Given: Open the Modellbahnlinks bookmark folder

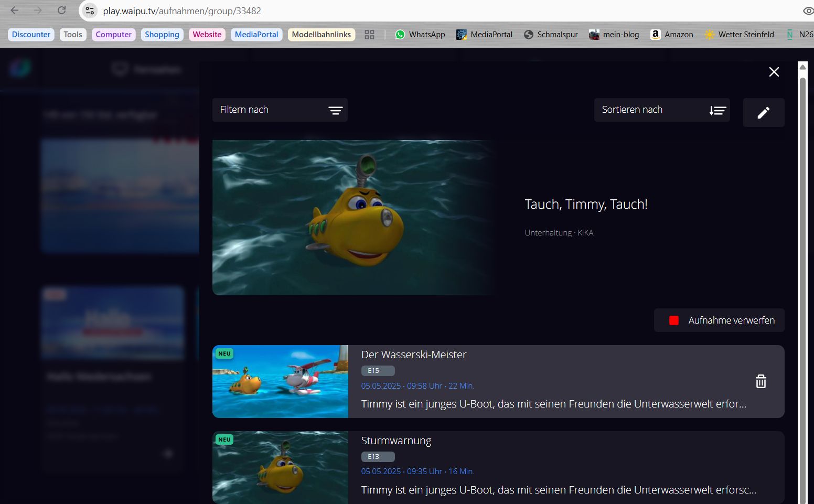Looking at the screenshot, I should [x=321, y=35].
